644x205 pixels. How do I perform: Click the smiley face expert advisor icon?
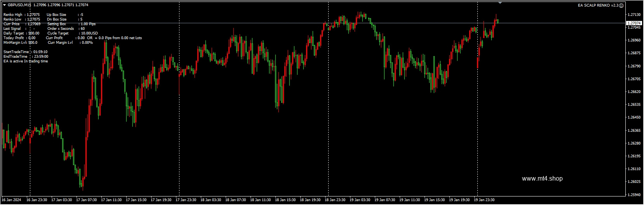pos(621,5)
